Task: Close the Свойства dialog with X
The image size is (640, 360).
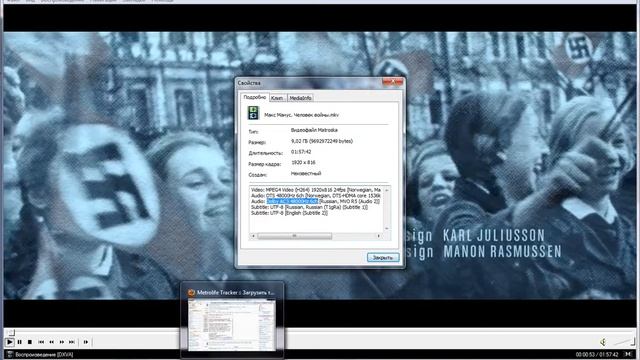Action: point(393,82)
